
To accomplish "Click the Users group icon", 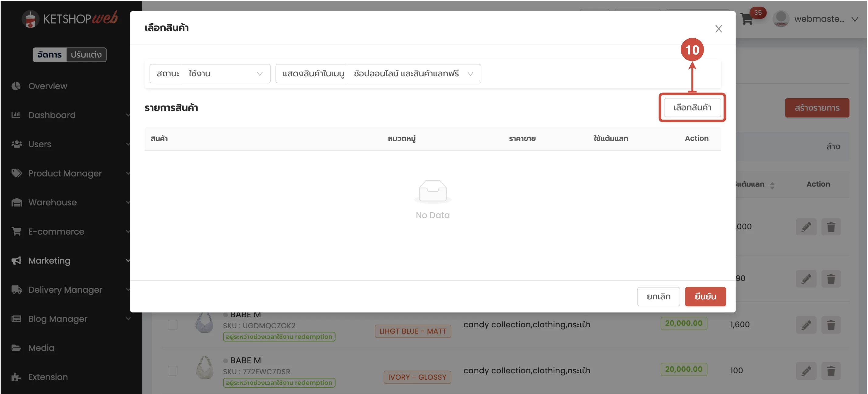I will coord(16,144).
